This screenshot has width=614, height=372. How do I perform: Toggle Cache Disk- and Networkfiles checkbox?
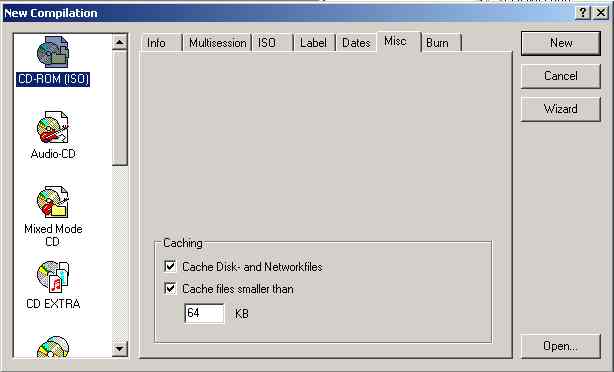[x=170, y=267]
